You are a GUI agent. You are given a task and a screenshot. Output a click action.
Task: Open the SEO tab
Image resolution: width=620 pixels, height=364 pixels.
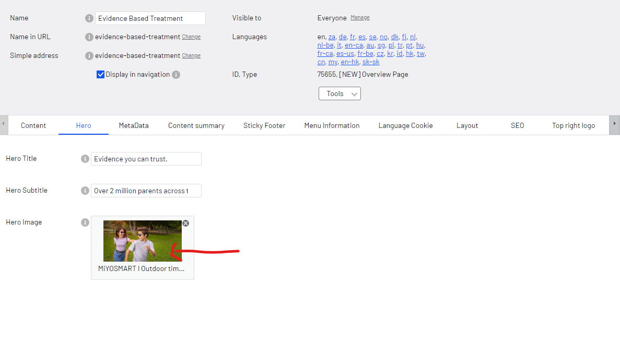(x=517, y=125)
